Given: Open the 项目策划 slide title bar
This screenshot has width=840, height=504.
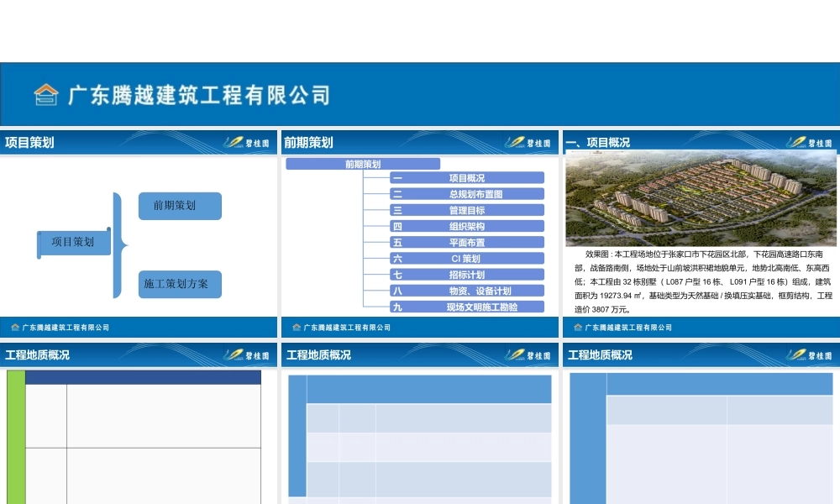Looking at the screenshot, I should tap(139, 143).
